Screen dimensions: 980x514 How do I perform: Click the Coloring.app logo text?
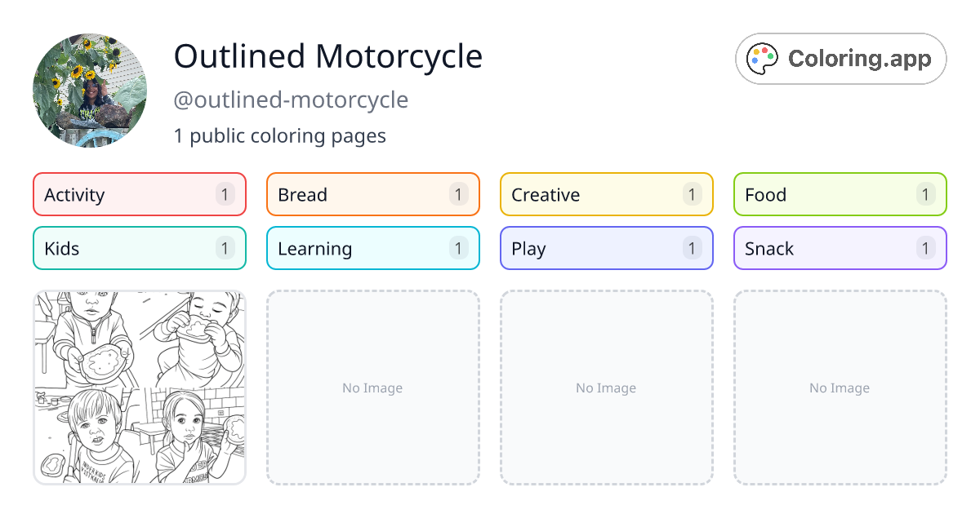coord(859,59)
